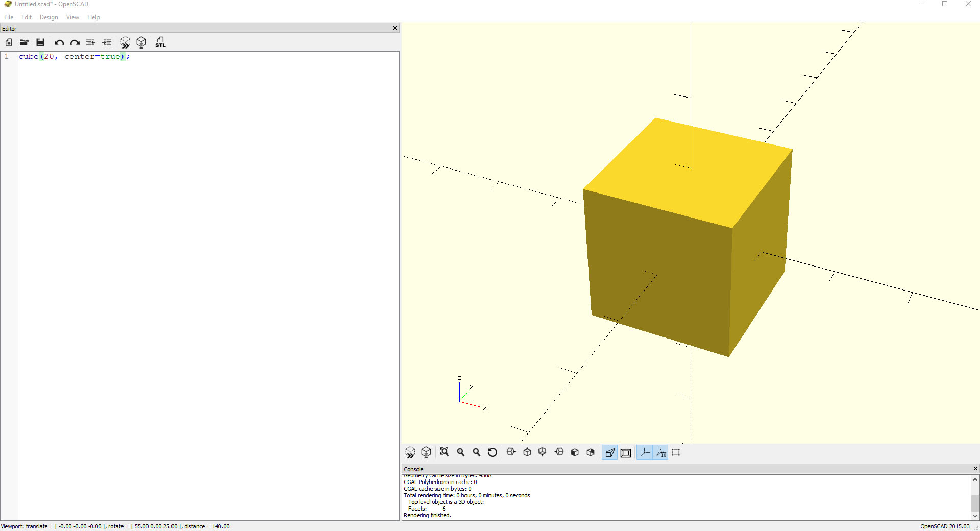Toggle Show Edges for the model
Image resolution: width=980 pixels, height=531 pixels.
[676, 452]
